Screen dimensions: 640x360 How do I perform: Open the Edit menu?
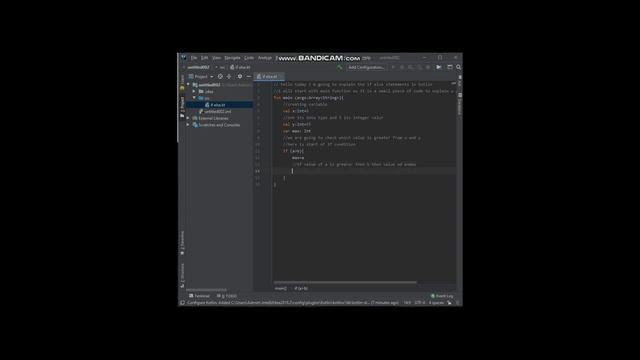[x=204, y=58]
